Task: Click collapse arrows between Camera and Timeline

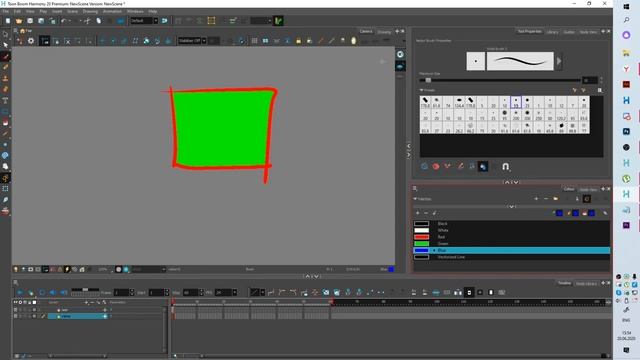Action: pos(312,276)
